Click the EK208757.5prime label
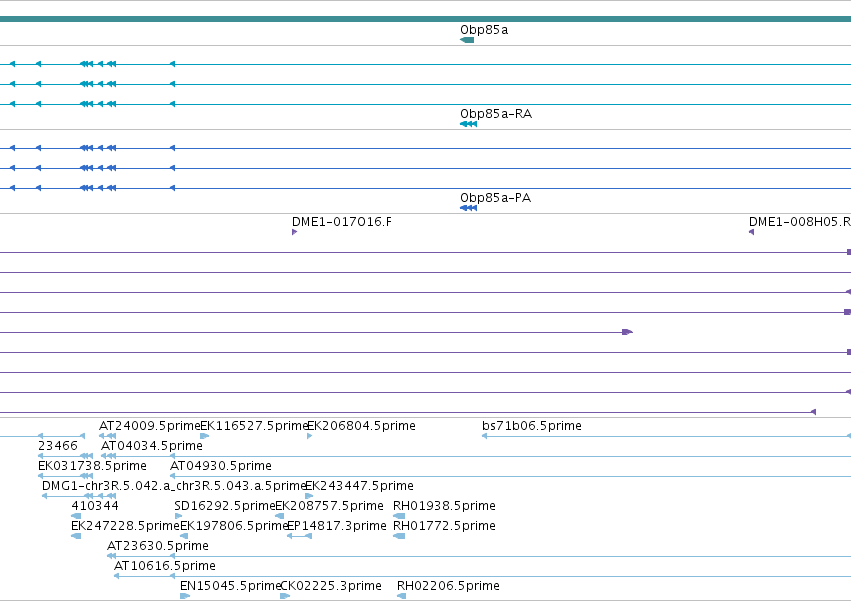The width and height of the screenshot is (851, 601). [329, 507]
